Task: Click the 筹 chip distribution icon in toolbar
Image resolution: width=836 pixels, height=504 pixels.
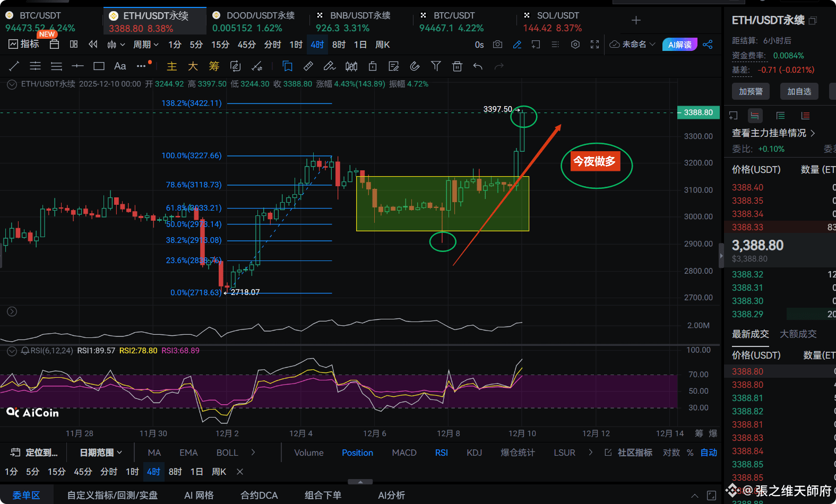Action: click(214, 66)
